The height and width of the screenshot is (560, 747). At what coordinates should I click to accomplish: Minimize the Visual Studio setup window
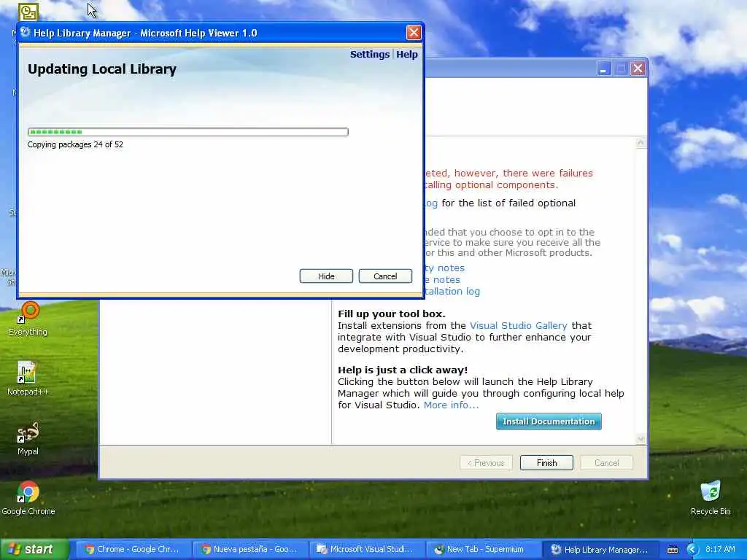[603, 69]
